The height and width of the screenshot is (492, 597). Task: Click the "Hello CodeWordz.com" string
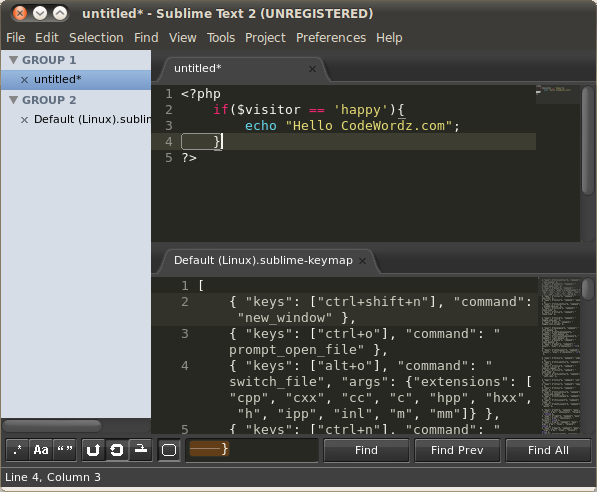tap(369, 126)
